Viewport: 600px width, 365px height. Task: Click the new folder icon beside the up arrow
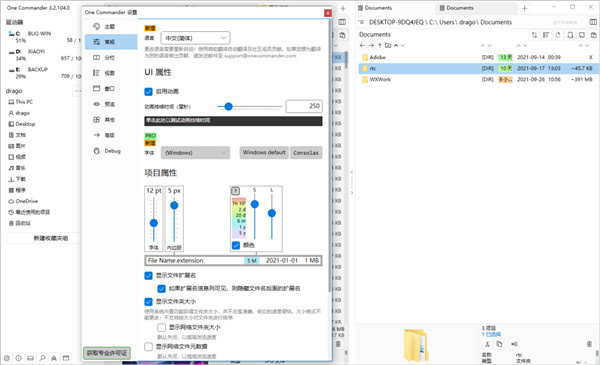388,46
